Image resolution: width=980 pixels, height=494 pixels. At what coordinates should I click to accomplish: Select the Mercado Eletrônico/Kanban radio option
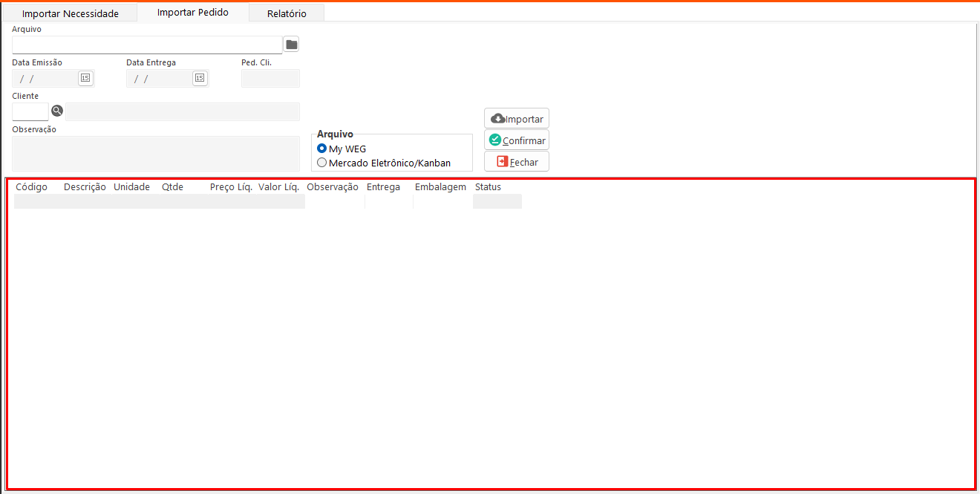pyautogui.click(x=322, y=163)
